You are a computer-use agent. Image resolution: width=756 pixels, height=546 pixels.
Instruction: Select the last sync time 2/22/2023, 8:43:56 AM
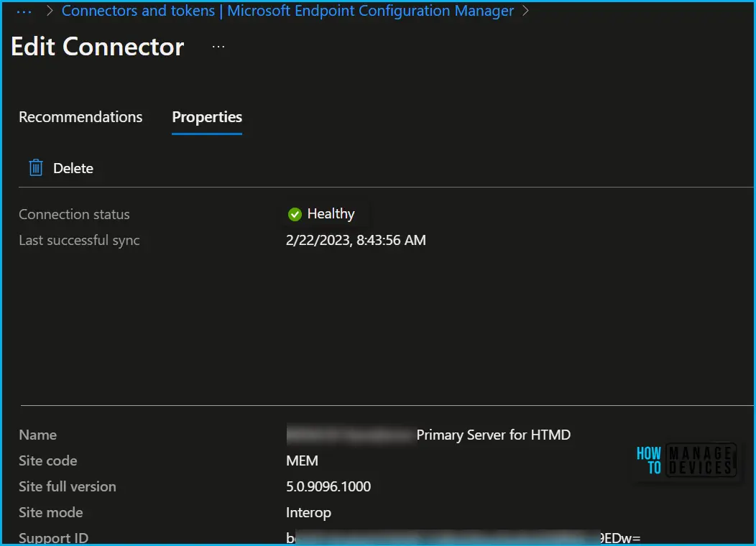[356, 240]
